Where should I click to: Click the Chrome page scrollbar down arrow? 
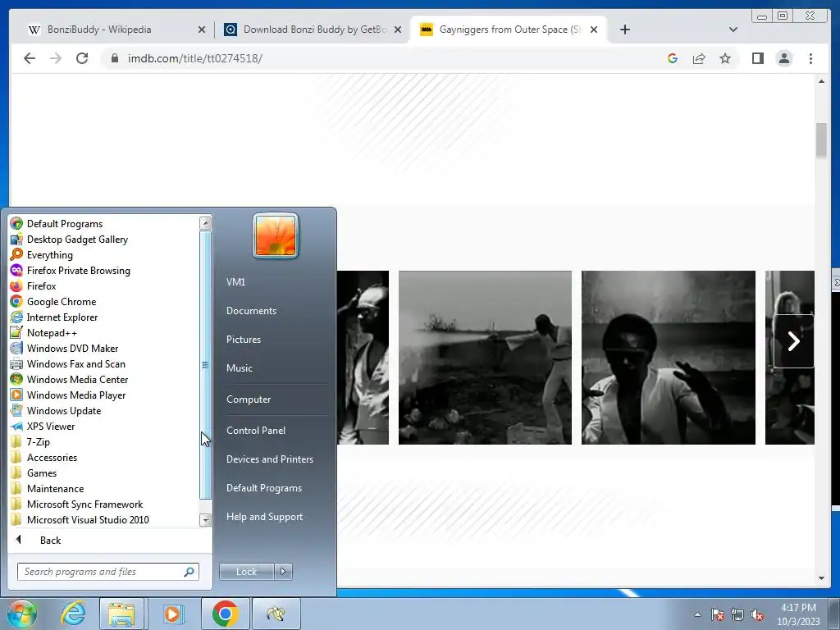(821, 578)
